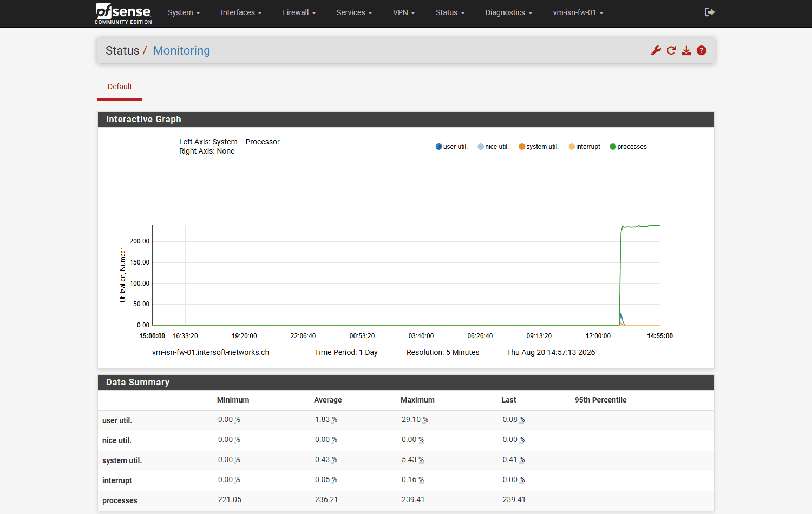Toggle system util. series in legend
The height and width of the screenshot is (514, 812).
tap(539, 147)
